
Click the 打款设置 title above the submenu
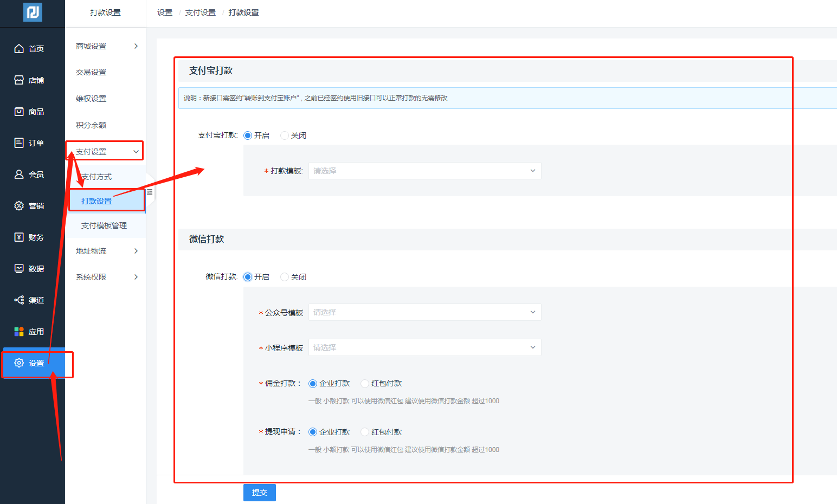click(106, 12)
